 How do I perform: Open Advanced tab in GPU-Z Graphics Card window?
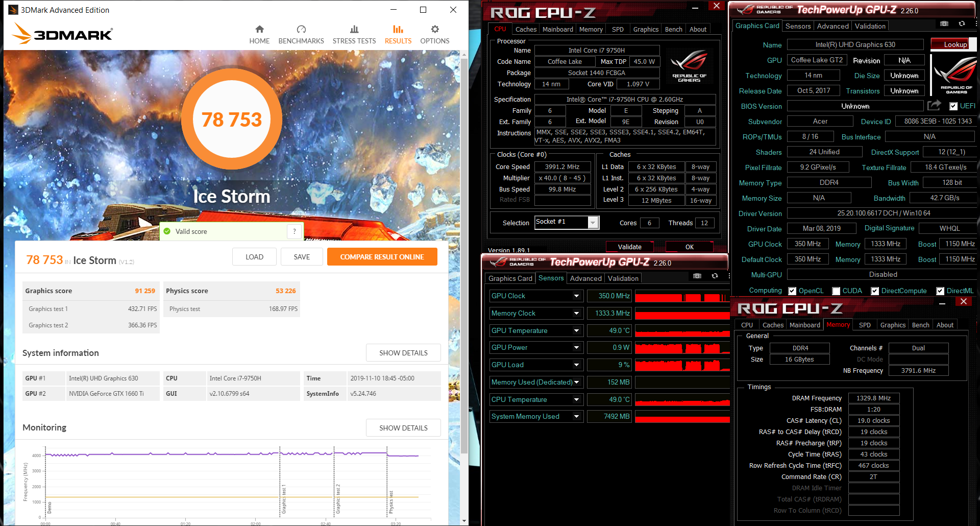point(832,26)
